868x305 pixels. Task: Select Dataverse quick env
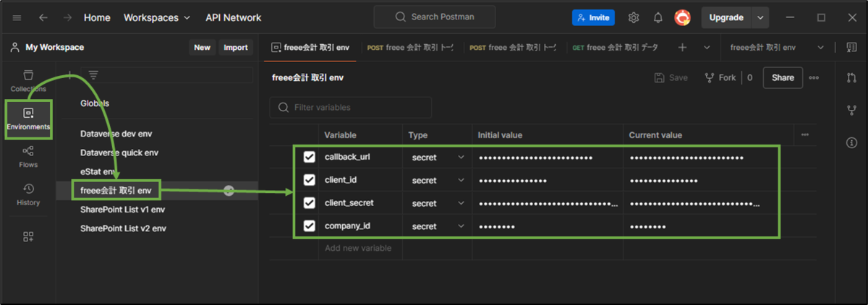[119, 152]
